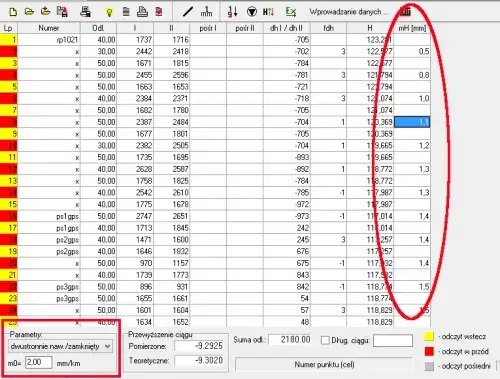Screen dimensions: 500x379
Task: Click cell value 2747 in column I
Action: pyautogui.click(x=135, y=216)
